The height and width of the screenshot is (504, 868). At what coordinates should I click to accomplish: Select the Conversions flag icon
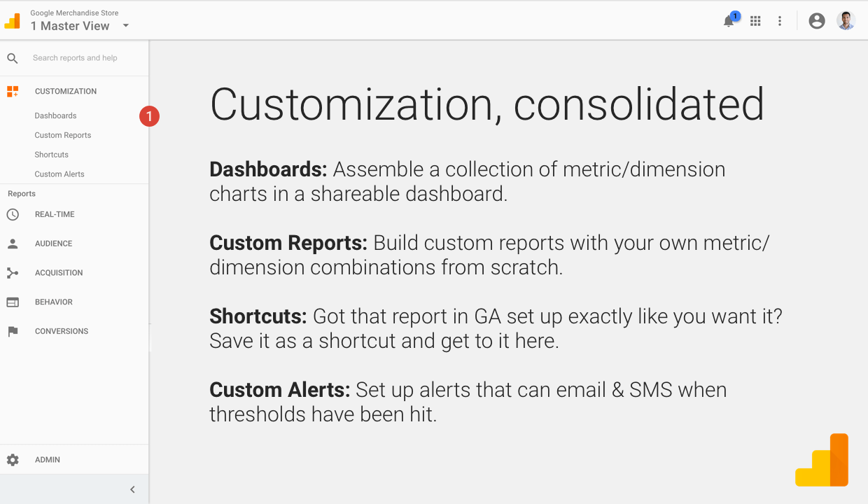pos(13,330)
